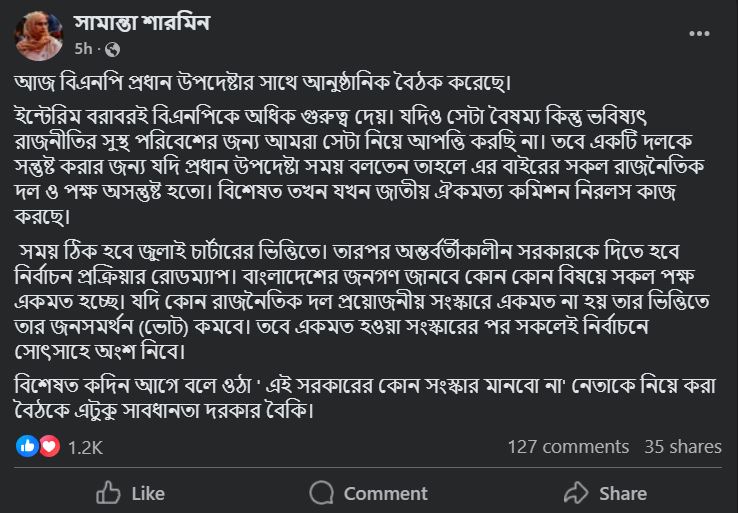The width and height of the screenshot is (738, 513).
Task: Click the blue thumbs-up reaction icon
Action: (x=27, y=446)
